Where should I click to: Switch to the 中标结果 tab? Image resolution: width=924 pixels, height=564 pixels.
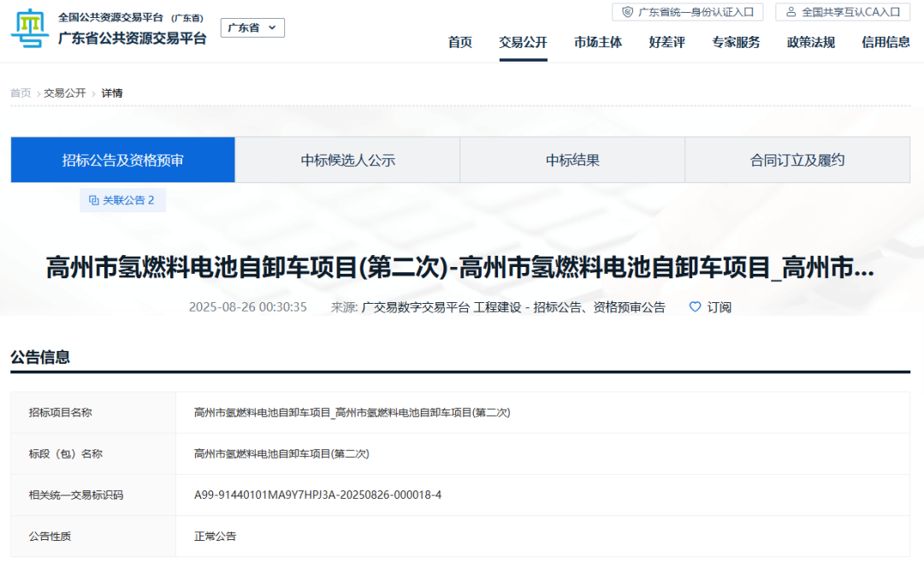572,159
